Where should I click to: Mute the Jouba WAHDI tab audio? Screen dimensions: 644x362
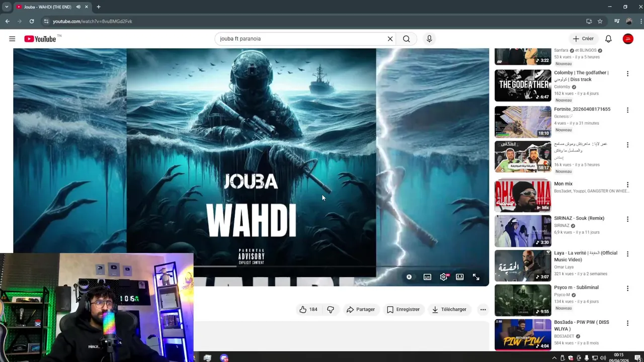[78, 7]
